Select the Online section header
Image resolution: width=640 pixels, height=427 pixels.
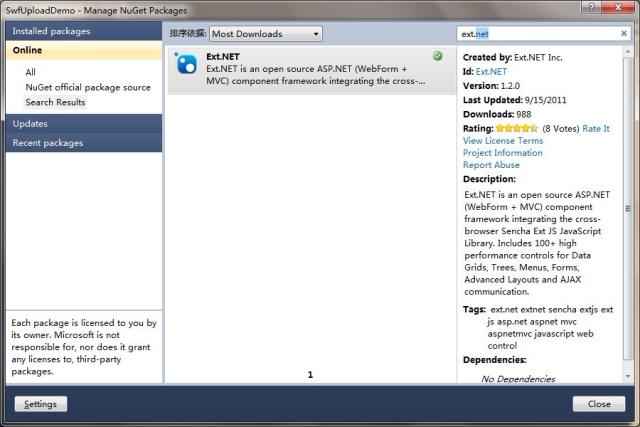click(x=84, y=50)
